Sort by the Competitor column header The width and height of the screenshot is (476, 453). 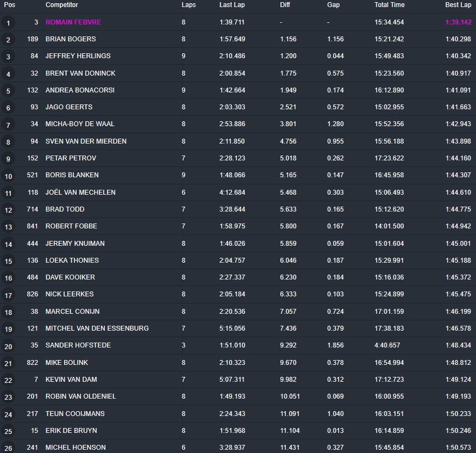tap(61, 5)
